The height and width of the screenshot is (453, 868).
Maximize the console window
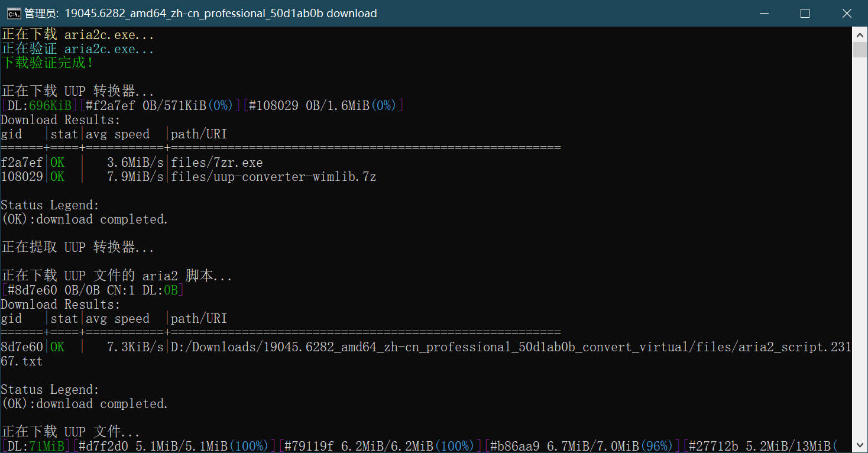pyautogui.click(x=805, y=13)
